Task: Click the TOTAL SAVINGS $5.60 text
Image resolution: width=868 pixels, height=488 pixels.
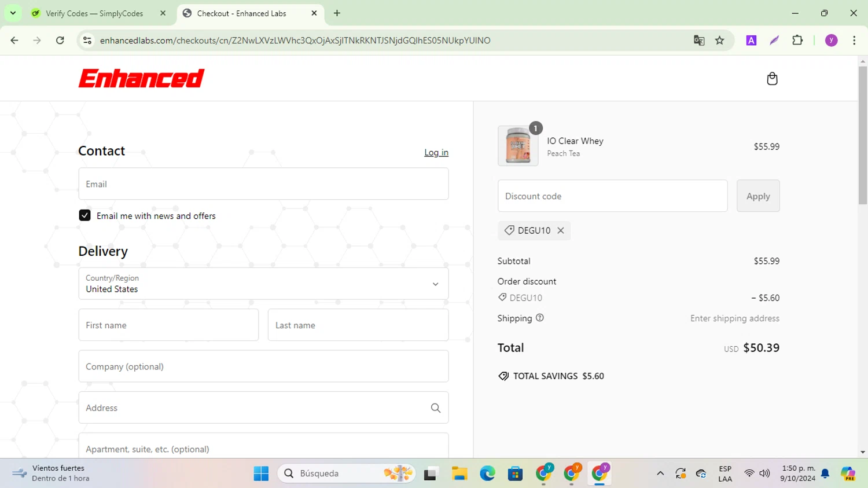Action: (558, 376)
